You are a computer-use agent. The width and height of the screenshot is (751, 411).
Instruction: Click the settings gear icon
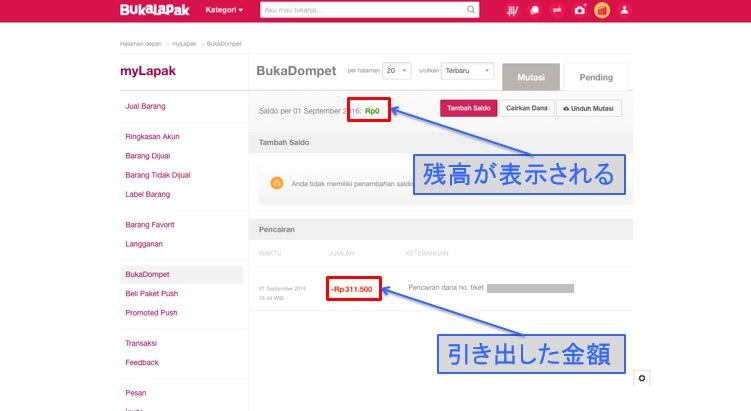click(x=642, y=378)
